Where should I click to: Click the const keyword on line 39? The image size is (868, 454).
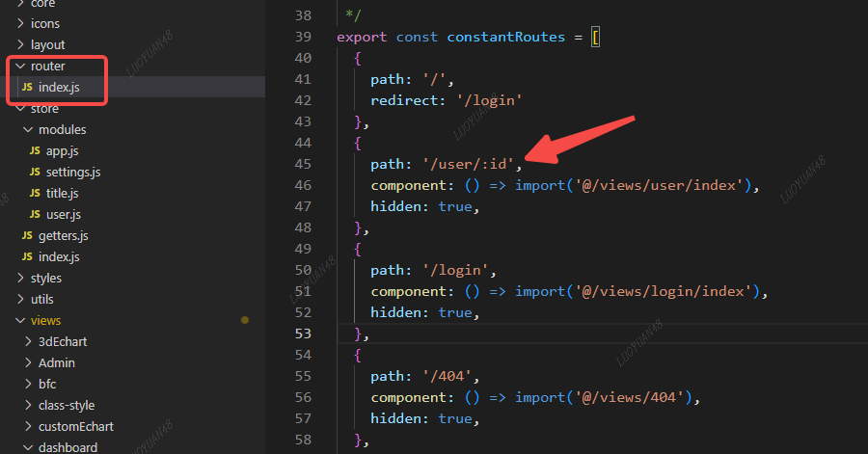click(417, 37)
